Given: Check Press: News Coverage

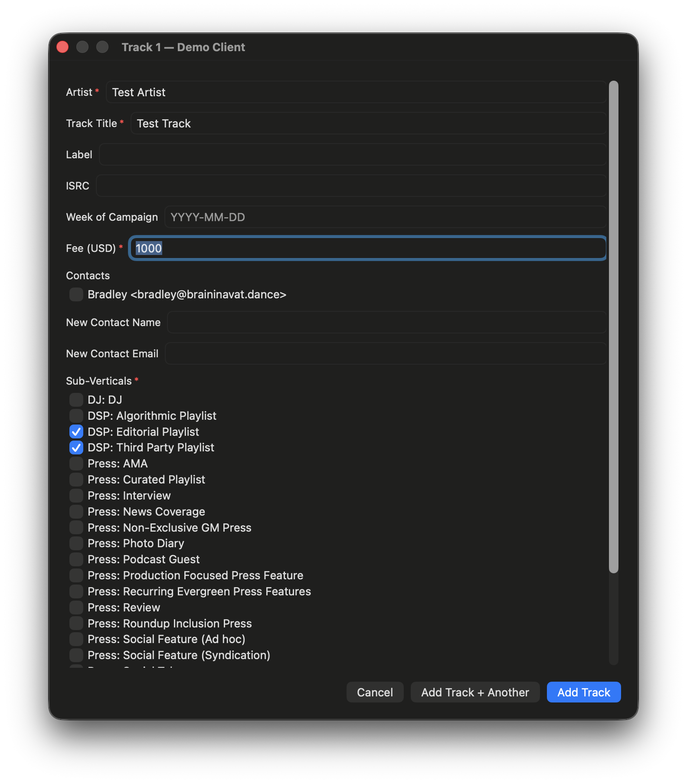Looking at the screenshot, I should (x=76, y=512).
